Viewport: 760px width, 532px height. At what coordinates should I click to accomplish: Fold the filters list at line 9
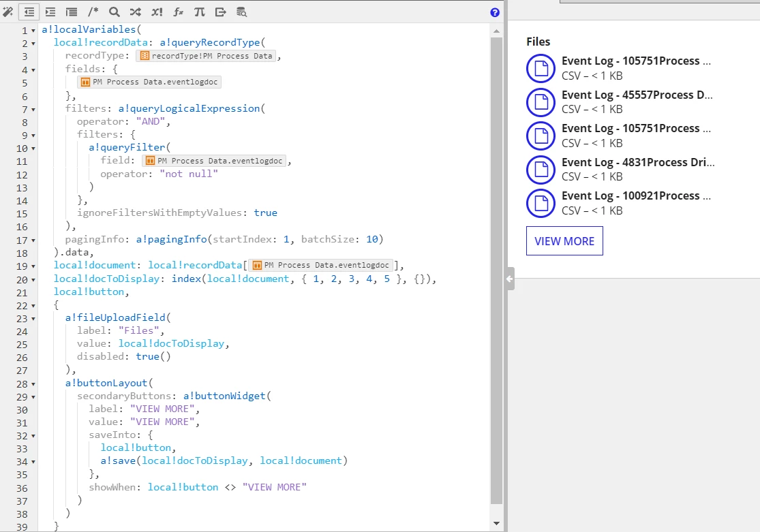33,135
